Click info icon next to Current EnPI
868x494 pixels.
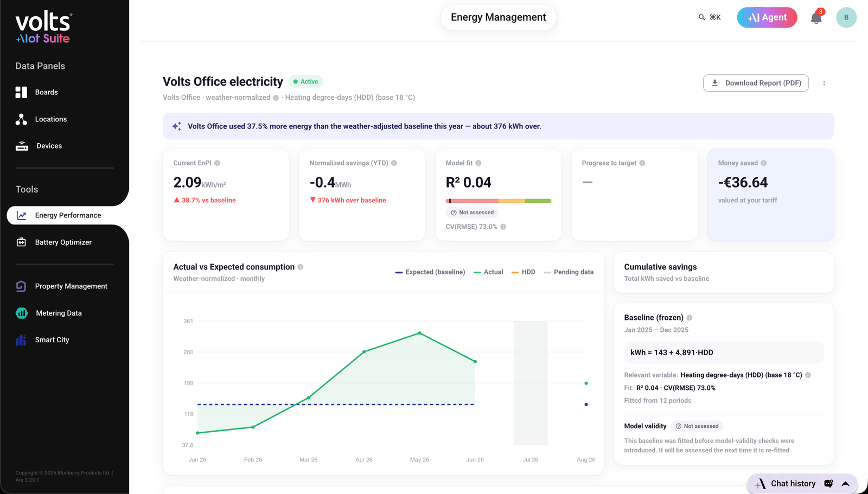(218, 163)
